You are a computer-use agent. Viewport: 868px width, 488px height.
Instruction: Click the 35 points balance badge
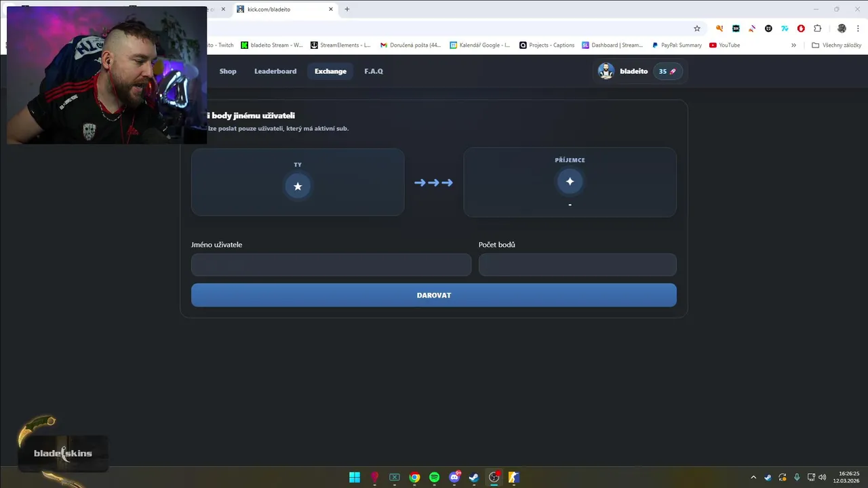pyautogui.click(x=667, y=71)
